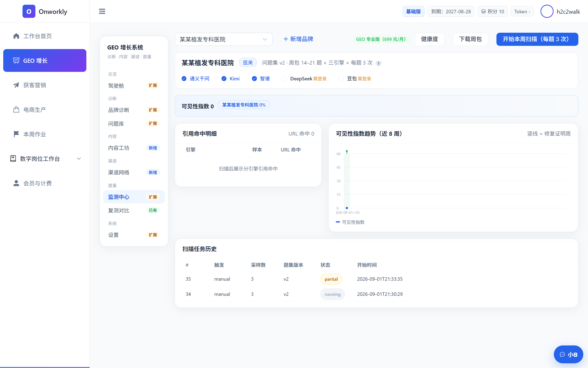Toggle the sidebar collapse hamburger icon

point(102,11)
